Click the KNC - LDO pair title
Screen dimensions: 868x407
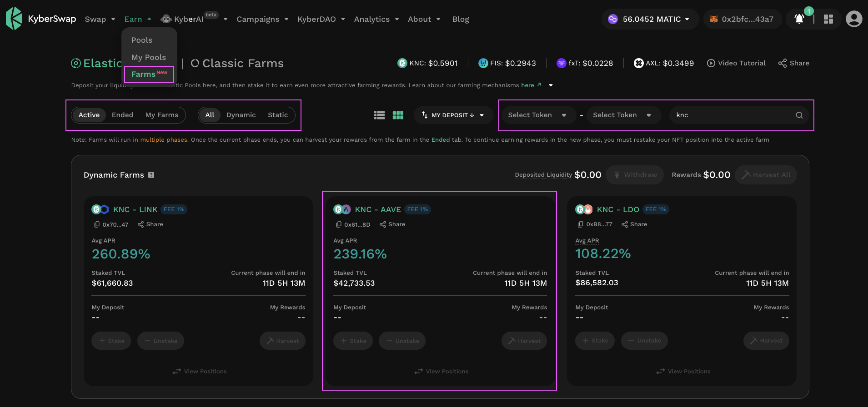618,209
